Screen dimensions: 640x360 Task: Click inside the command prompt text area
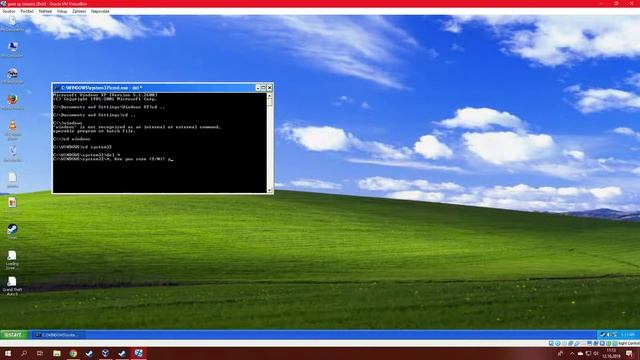(160, 142)
